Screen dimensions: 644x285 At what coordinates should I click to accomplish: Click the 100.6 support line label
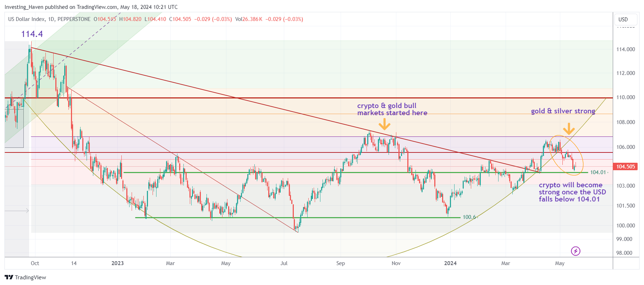469,217
